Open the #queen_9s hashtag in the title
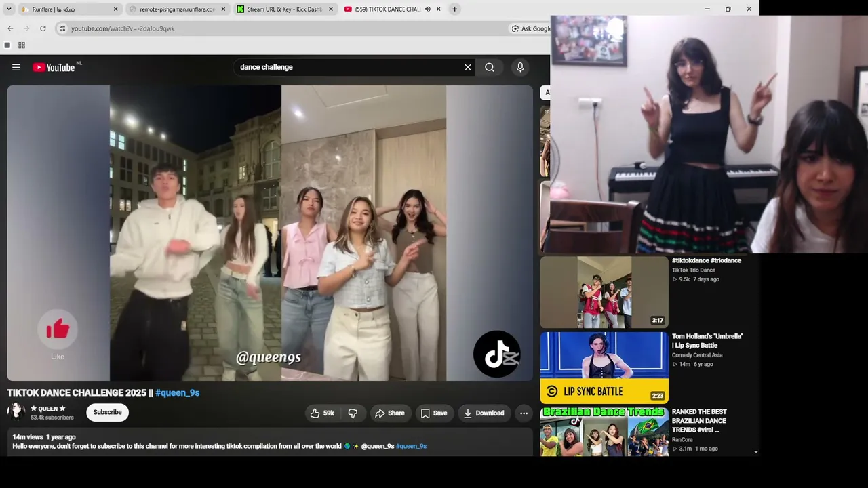The width and height of the screenshot is (868, 488). pos(178,392)
